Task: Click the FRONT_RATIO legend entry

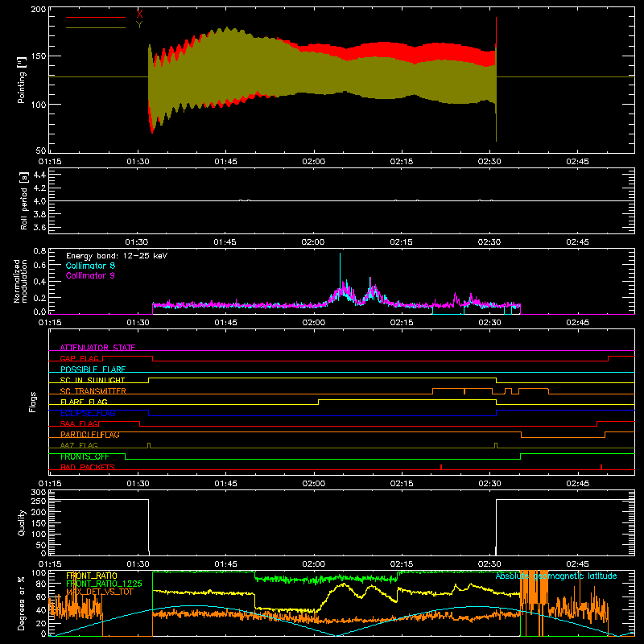Action: 92,576
